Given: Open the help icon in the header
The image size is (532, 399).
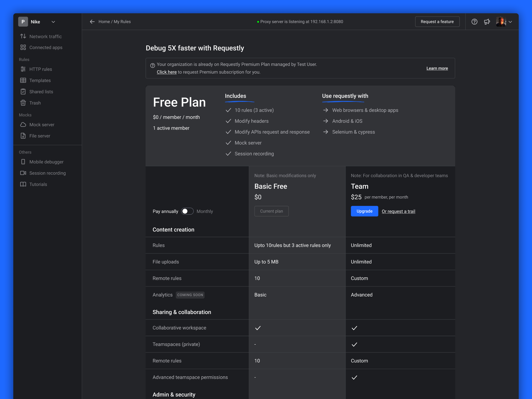Looking at the screenshot, I should (x=474, y=22).
